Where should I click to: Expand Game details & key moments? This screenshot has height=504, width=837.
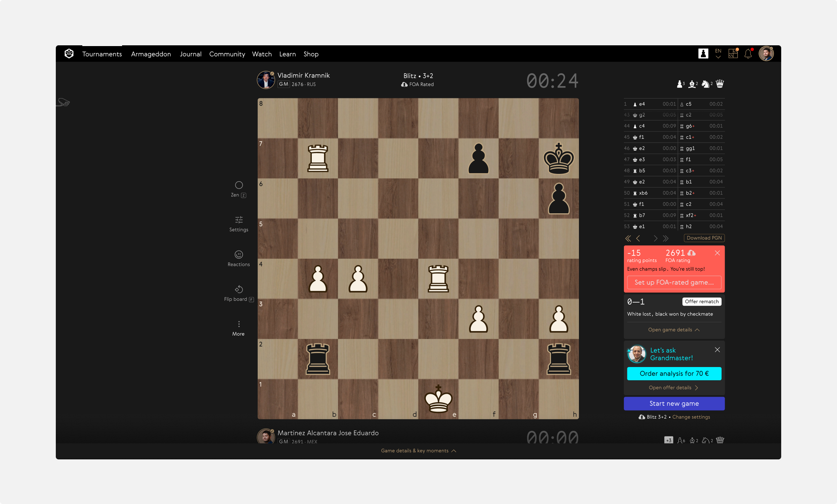[418, 451]
